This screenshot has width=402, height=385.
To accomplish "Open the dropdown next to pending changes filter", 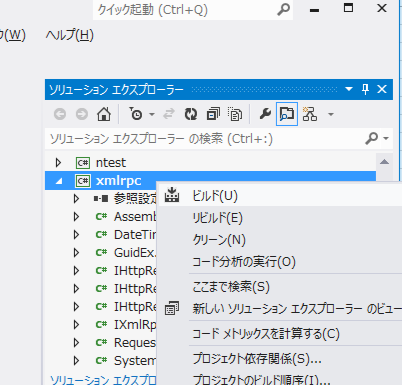I will click(152, 114).
